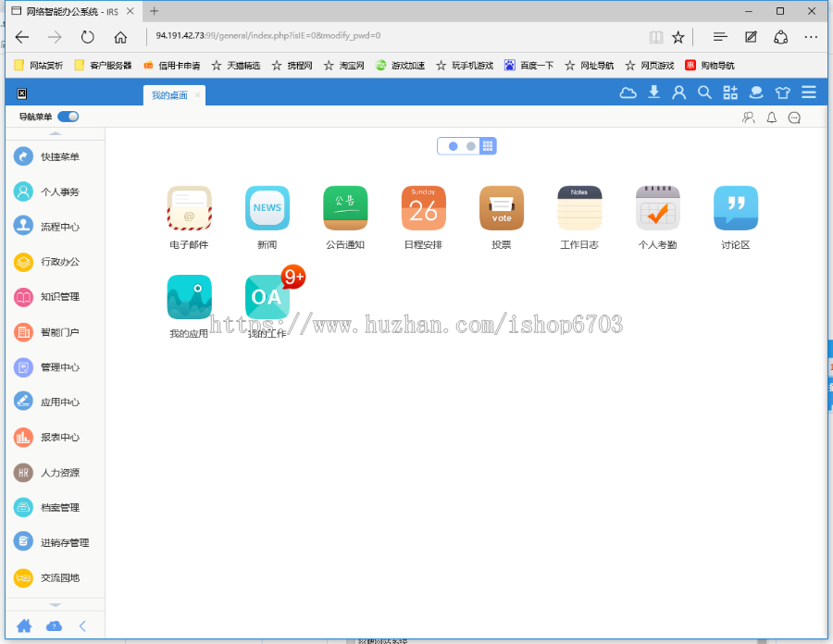The width and height of the screenshot is (833, 644).
Task: Open browser reading view icon
Action: tap(656, 37)
